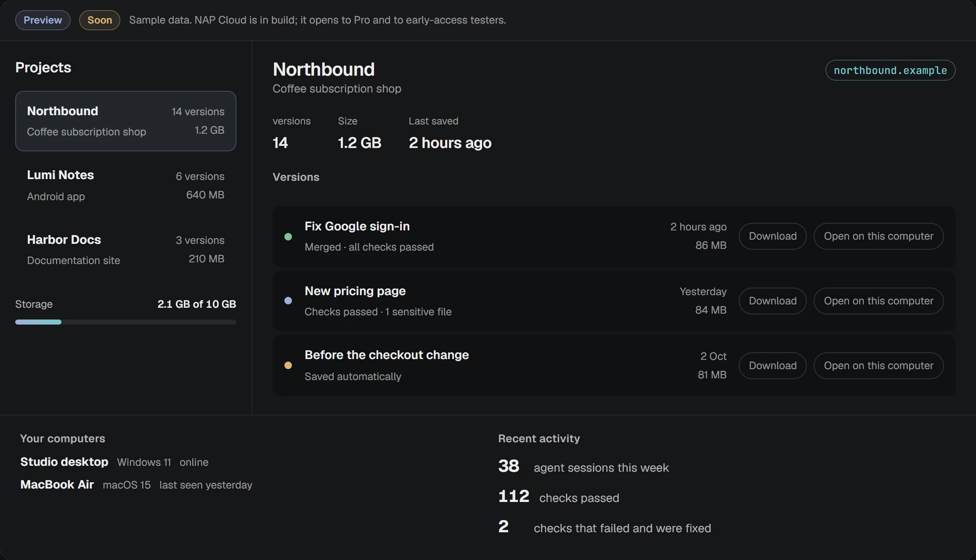Click the Recent activity heading
The width and height of the screenshot is (976, 560).
pyautogui.click(x=539, y=438)
